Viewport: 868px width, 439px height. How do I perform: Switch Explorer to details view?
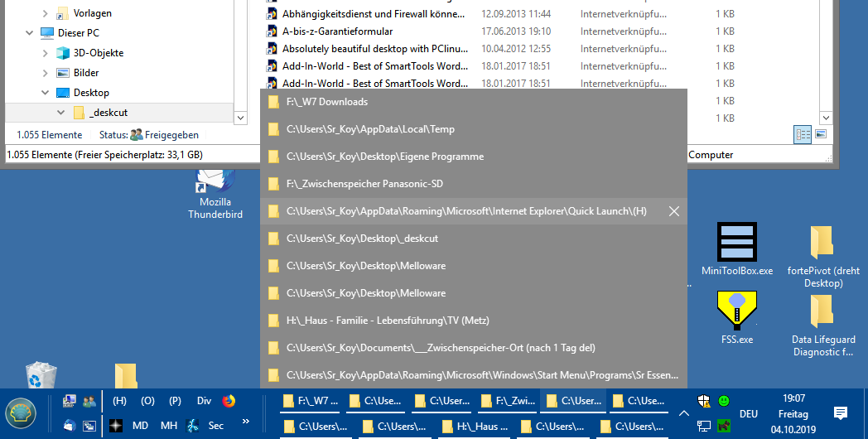[x=802, y=134]
